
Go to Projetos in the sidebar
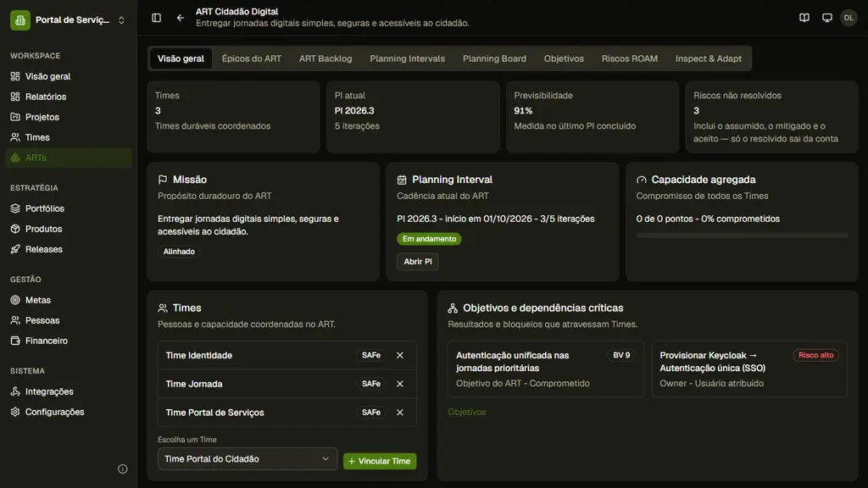(x=69, y=117)
